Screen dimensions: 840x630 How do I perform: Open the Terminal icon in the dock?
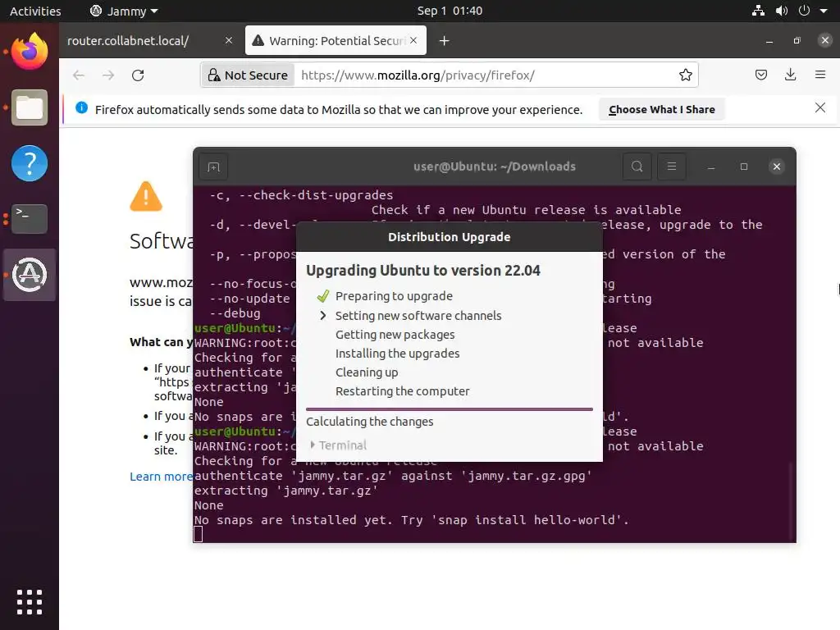pyautogui.click(x=30, y=218)
